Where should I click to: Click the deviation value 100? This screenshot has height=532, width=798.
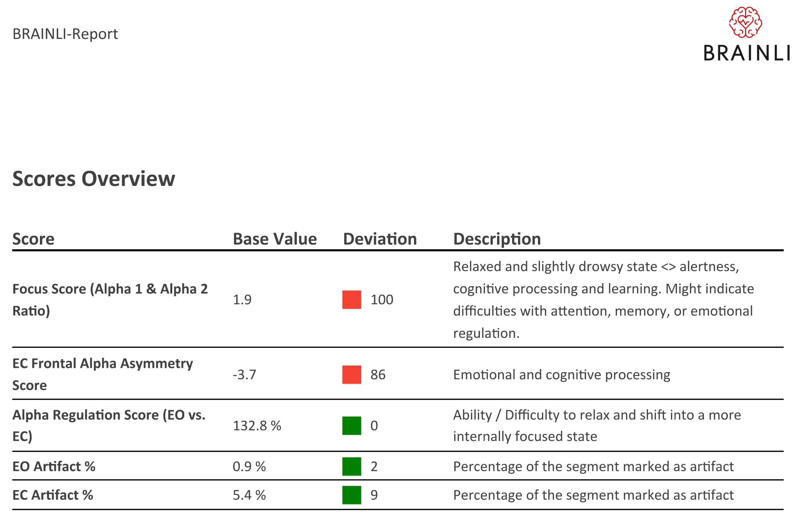[x=382, y=300]
